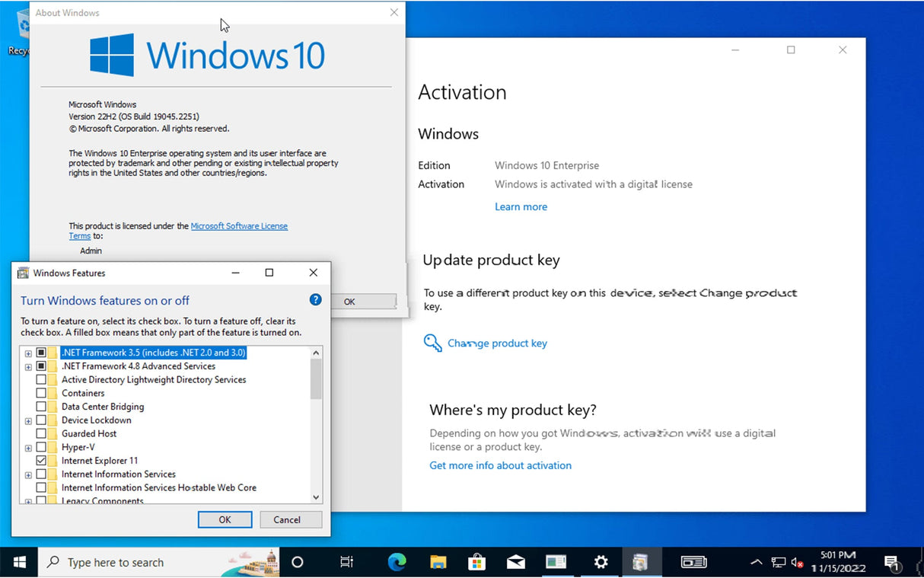The width and height of the screenshot is (924, 578).
Task: Expand the .NET Framework 3.5 tree item
Action: tap(28, 353)
